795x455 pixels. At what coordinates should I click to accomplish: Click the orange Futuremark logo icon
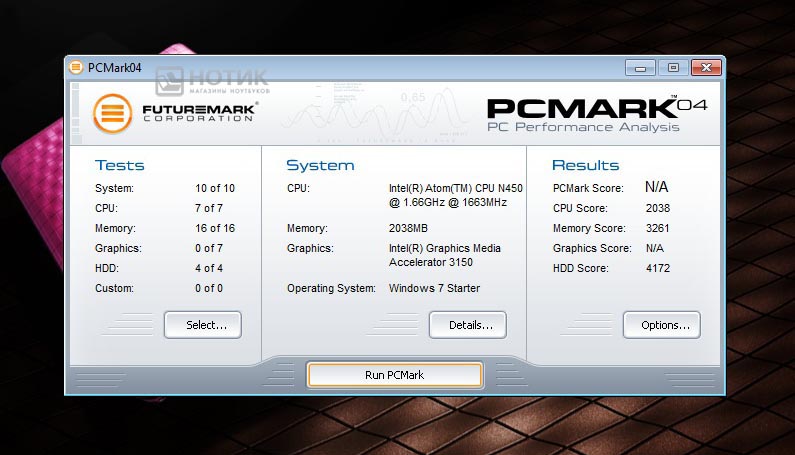tap(113, 113)
